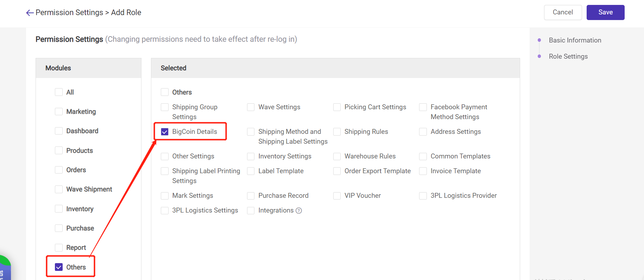Uncheck the BigCoin Details checkbox

click(x=165, y=132)
